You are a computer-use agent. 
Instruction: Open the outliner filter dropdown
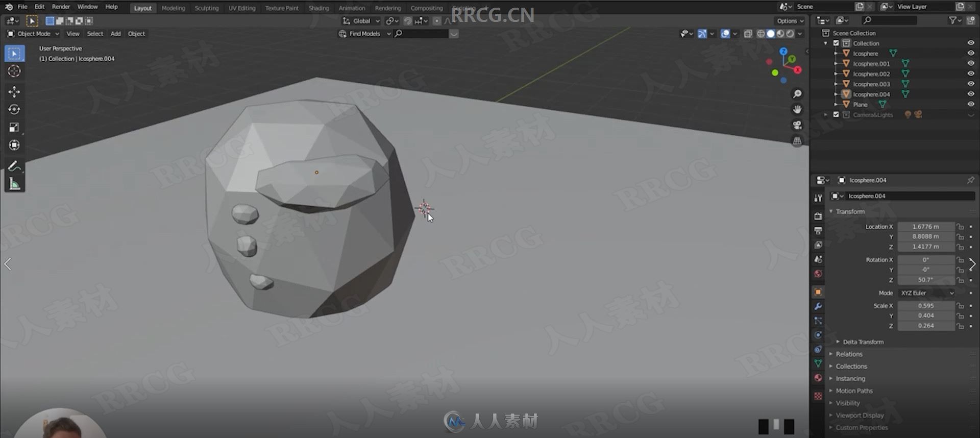click(x=954, y=20)
